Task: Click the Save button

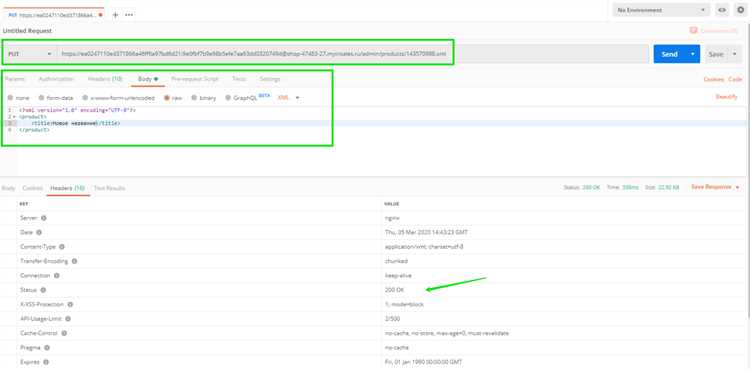Action: coord(716,54)
